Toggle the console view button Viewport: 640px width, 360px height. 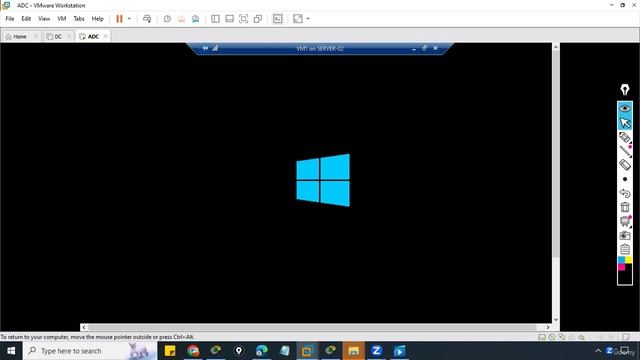click(x=278, y=19)
